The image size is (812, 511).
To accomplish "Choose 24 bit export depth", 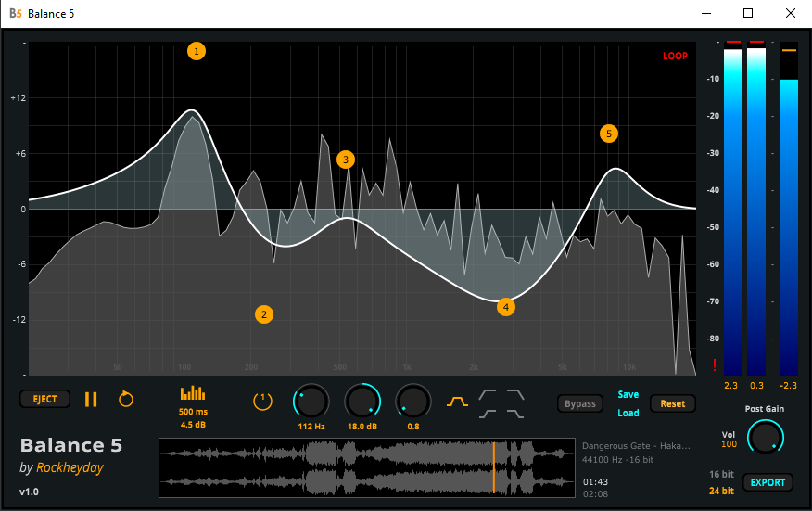I will pos(721,491).
